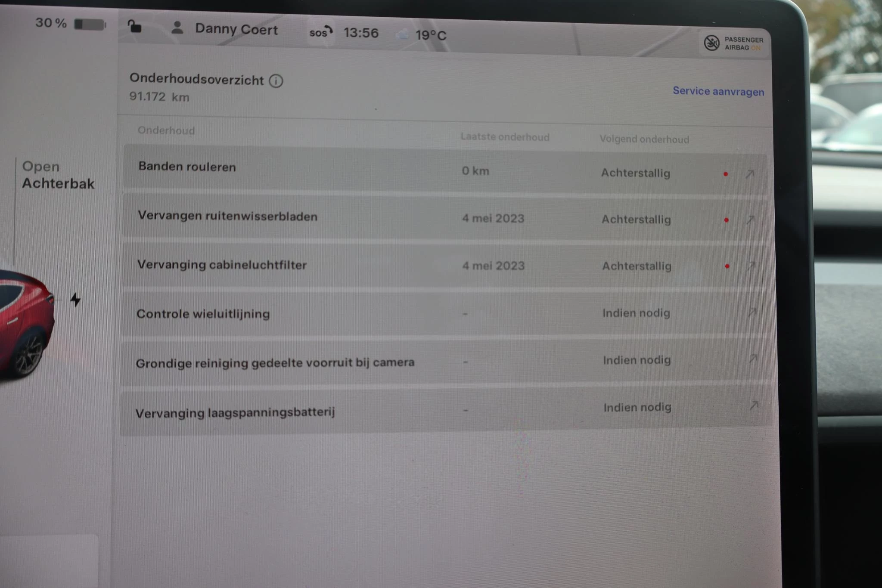
Task: Tap the unlocked padlock icon
Action: click(x=134, y=27)
